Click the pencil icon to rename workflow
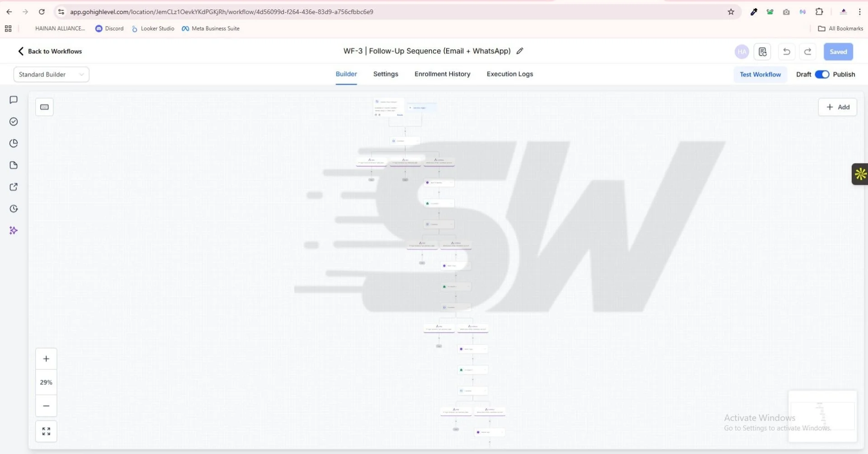Screen dimensions: 868x454 (520, 51)
